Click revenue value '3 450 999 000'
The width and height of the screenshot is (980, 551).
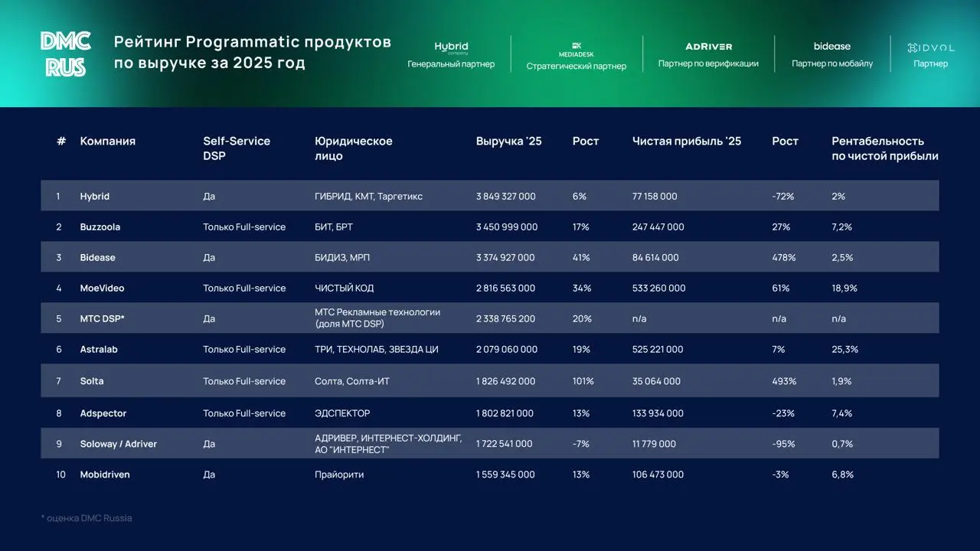pyautogui.click(x=507, y=227)
